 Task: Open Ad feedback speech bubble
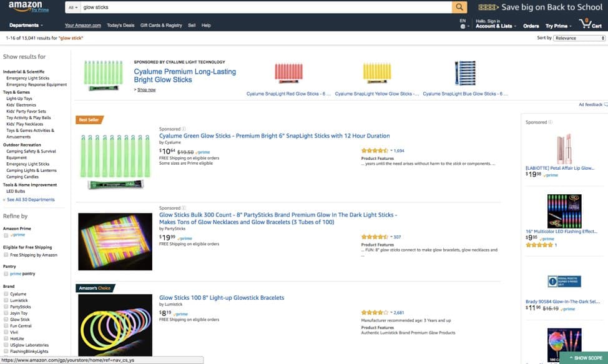click(x=606, y=105)
